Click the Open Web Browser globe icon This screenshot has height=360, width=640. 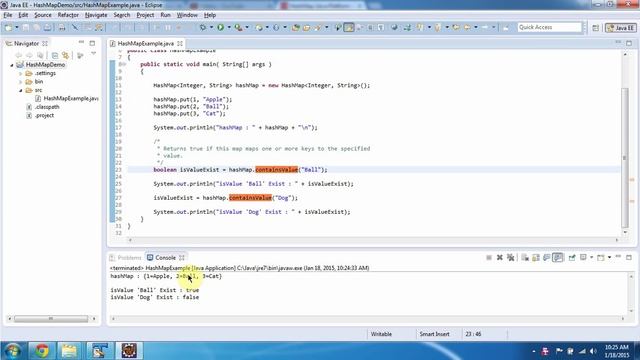pos(394,27)
